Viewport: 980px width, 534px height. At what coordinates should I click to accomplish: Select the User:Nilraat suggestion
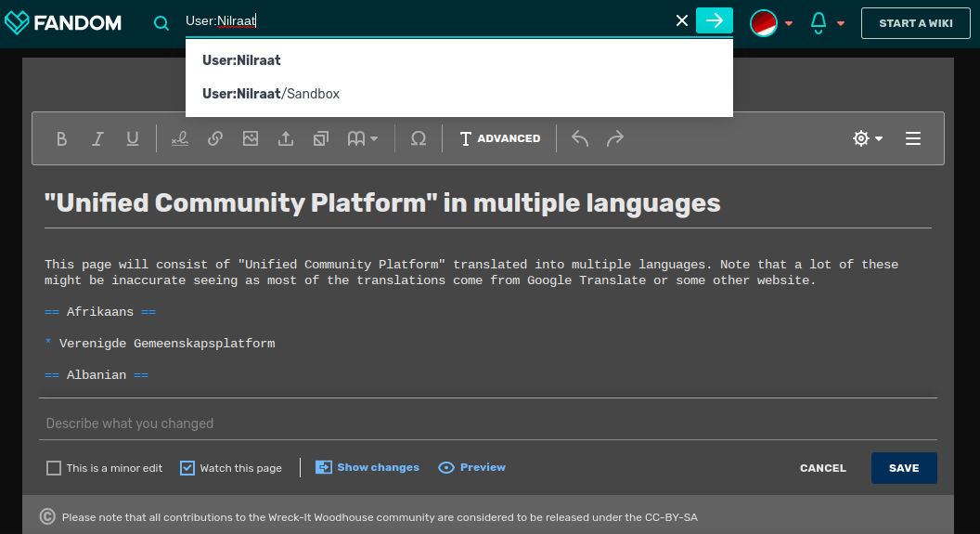click(459, 60)
